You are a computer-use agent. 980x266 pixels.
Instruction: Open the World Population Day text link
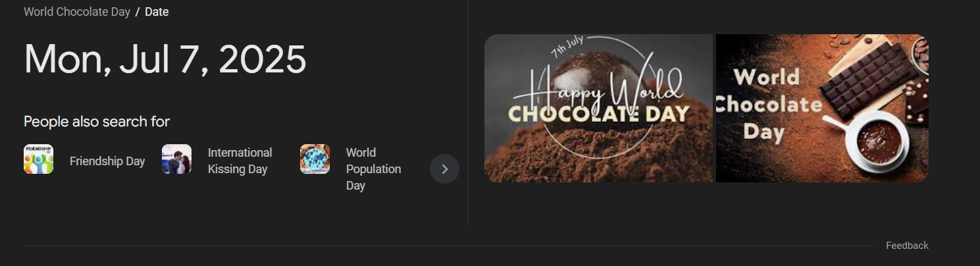pos(373,169)
